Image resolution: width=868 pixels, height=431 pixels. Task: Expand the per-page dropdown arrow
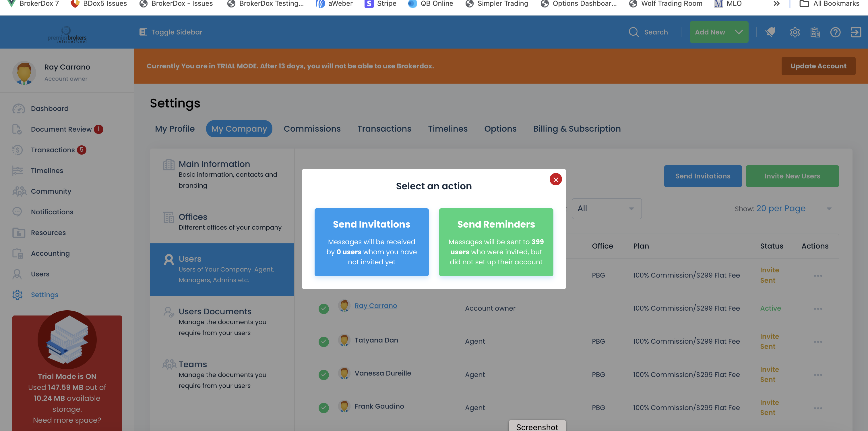[x=829, y=209]
